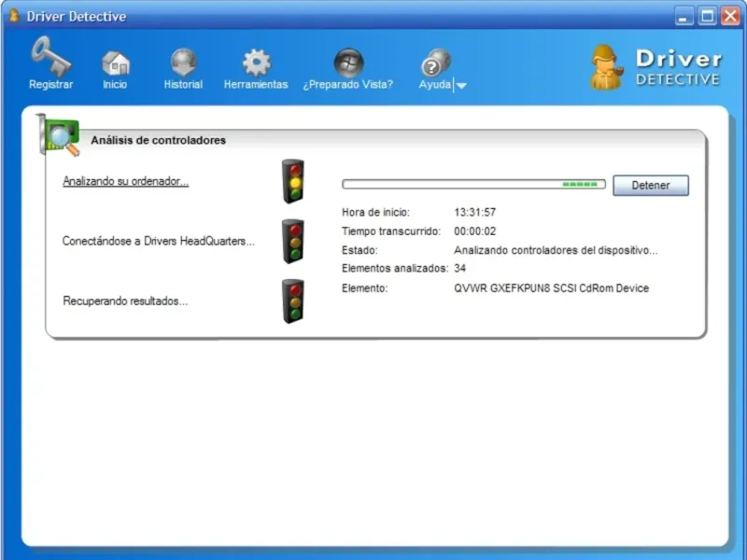Click the Recuperando resultados text
The height and width of the screenshot is (560, 747).
[125, 301]
